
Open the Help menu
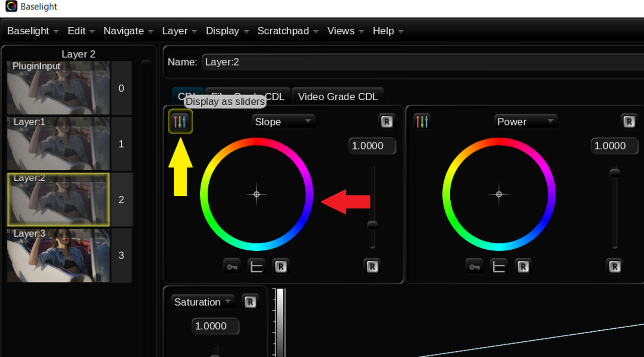point(388,31)
